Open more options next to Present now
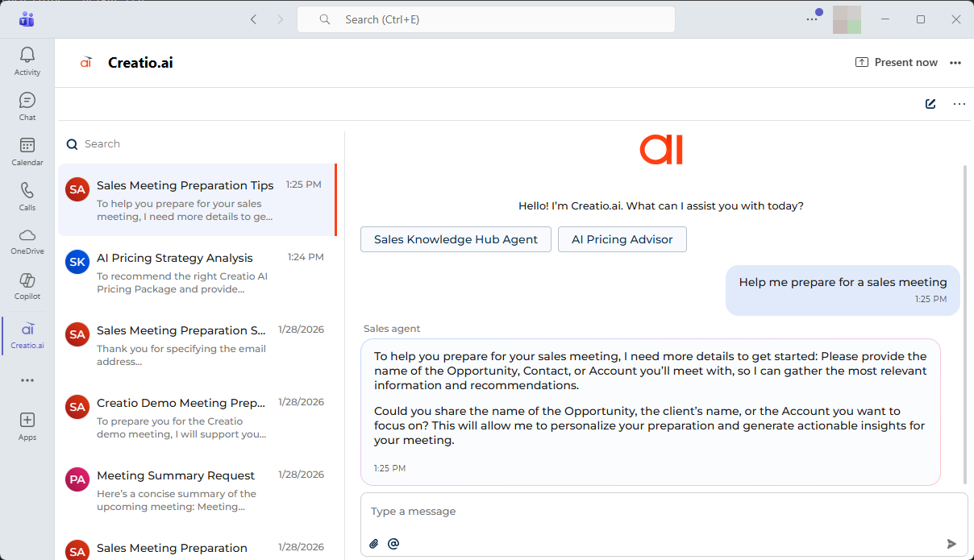Screen dimensions: 974x560 tap(955, 63)
